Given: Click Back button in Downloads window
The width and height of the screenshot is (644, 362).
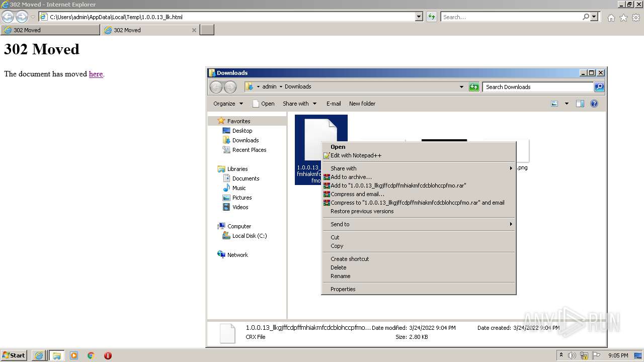Looking at the screenshot, I should coord(216,87).
